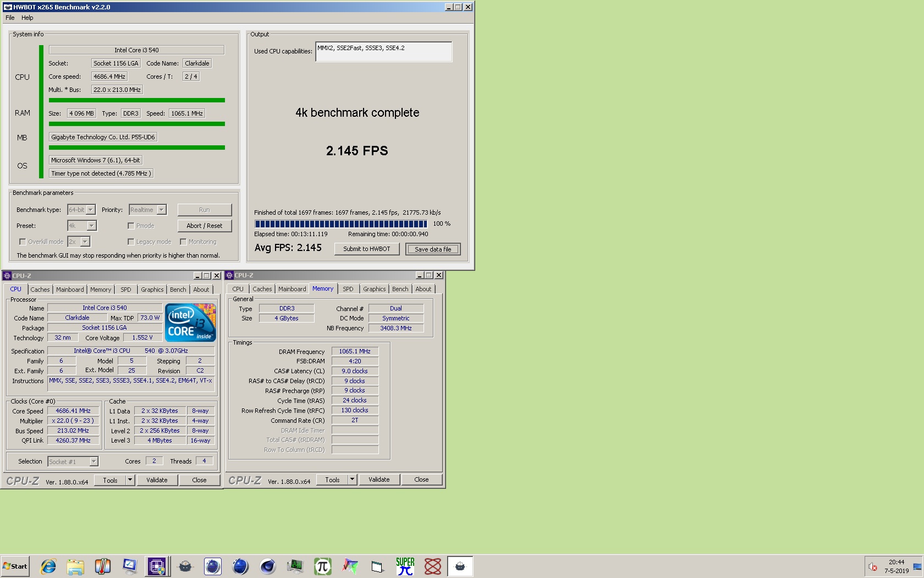Click the Used CPU capabilities text box
Viewport: 924px width, 578px height.
click(x=384, y=52)
